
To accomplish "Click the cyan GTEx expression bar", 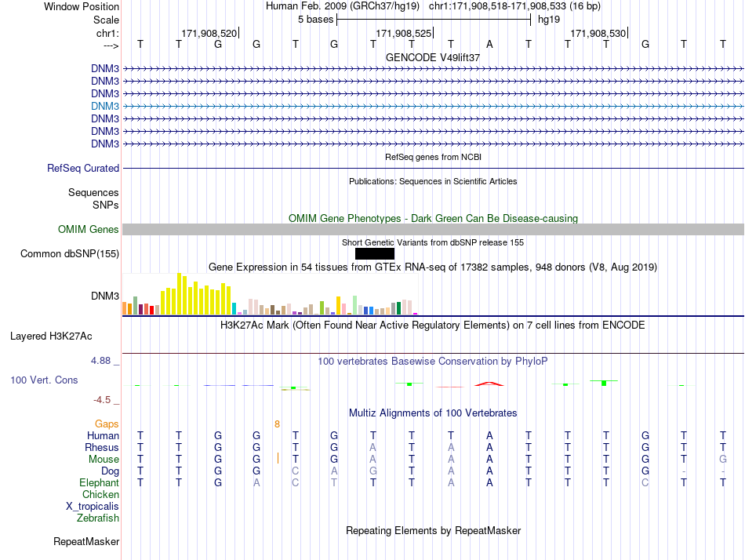I will click(234, 308).
